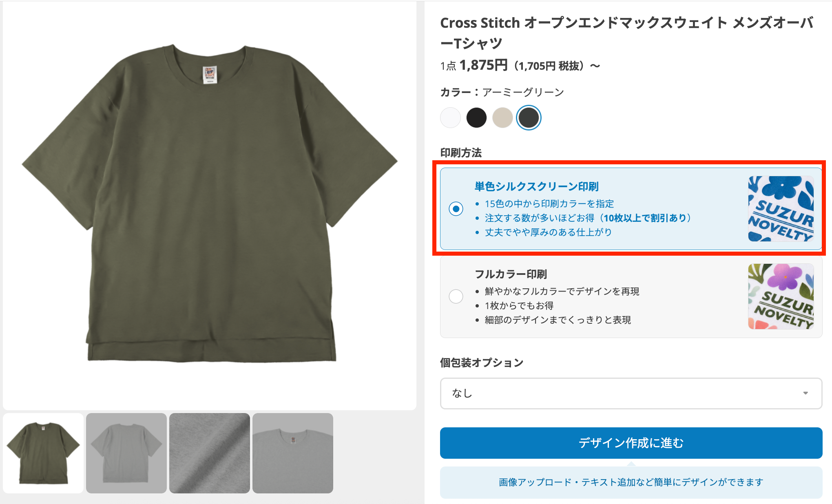Show the green front-view shirt thumbnail
Image resolution: width=832 pixels, height=504 pixels.
(43, 453)
